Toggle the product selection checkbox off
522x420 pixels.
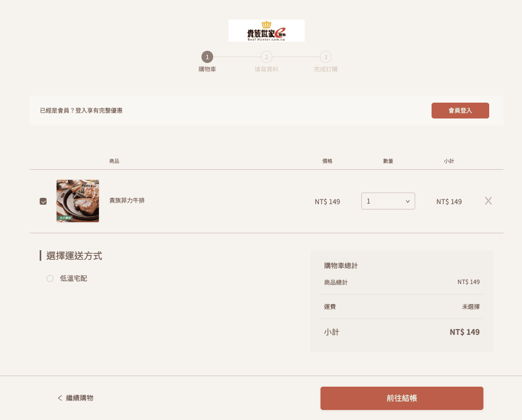43,200
